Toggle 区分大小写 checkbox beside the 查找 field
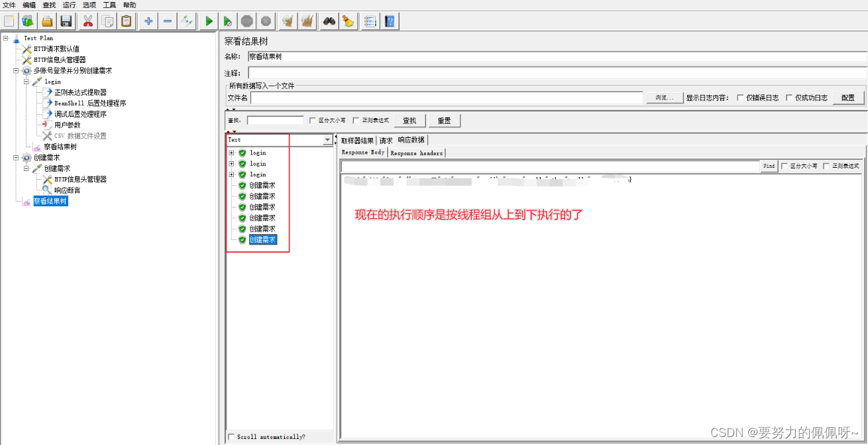This screenshot has height=445, width=868. 312,121
